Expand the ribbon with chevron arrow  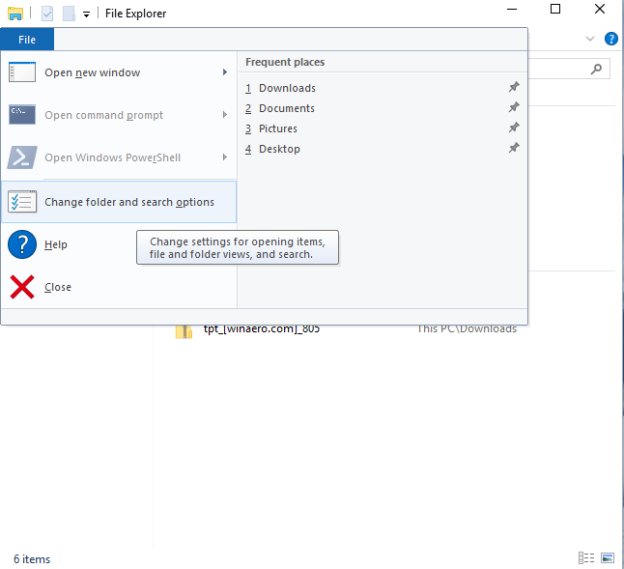(590, 39)
